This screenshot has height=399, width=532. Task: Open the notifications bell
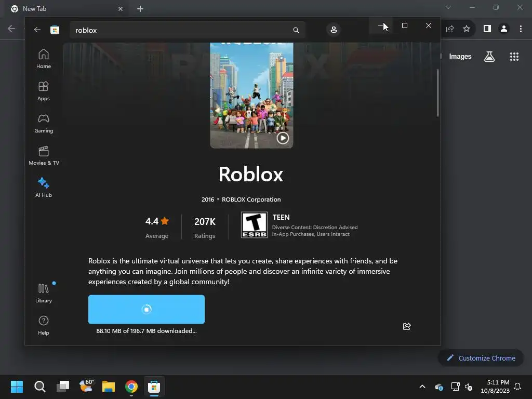pos(518,387)
